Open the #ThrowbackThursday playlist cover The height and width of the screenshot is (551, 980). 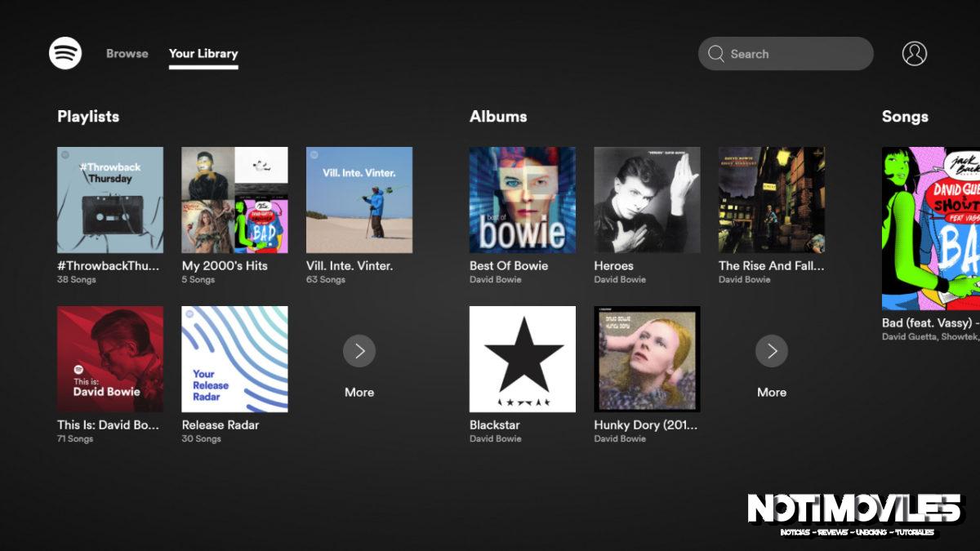pos(109,200)
